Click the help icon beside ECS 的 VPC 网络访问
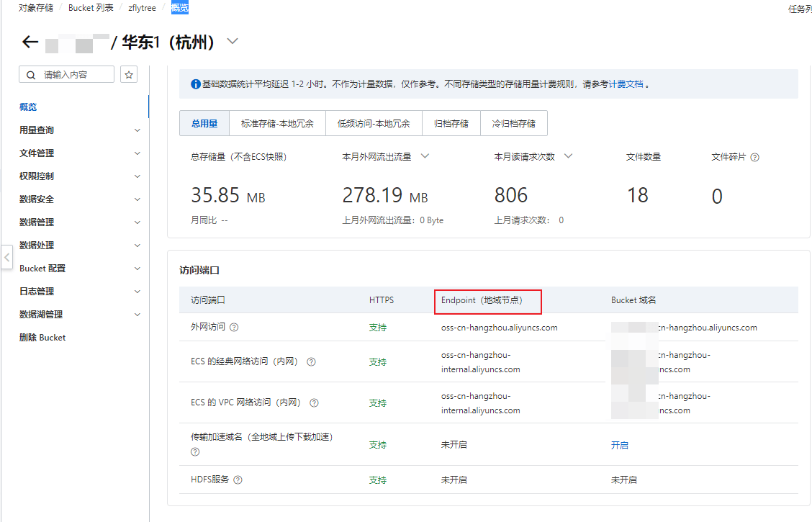The height and width of the screenshot is (522, 812). coord(314,403)
